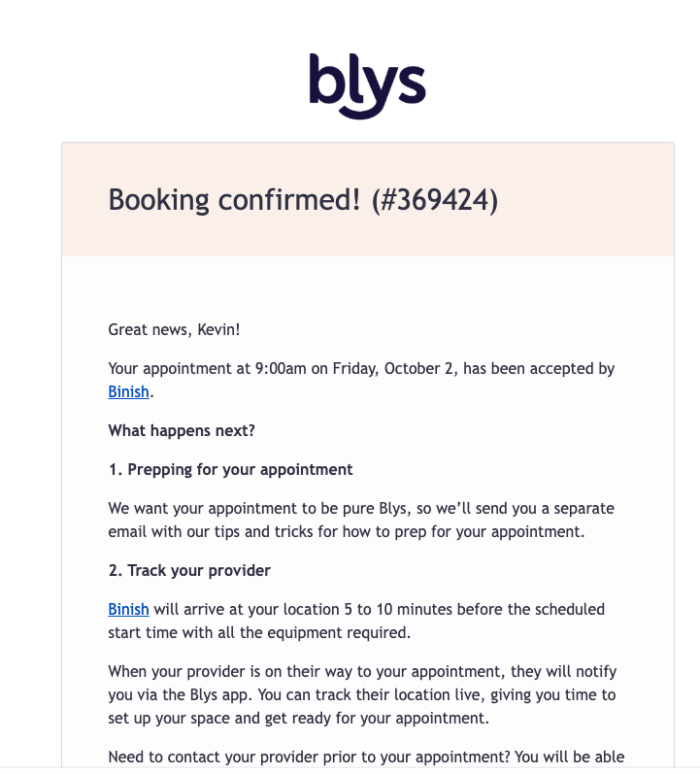The image size is (700, 774).
Task: Click the booking number #369424
Action: (435, 200)
